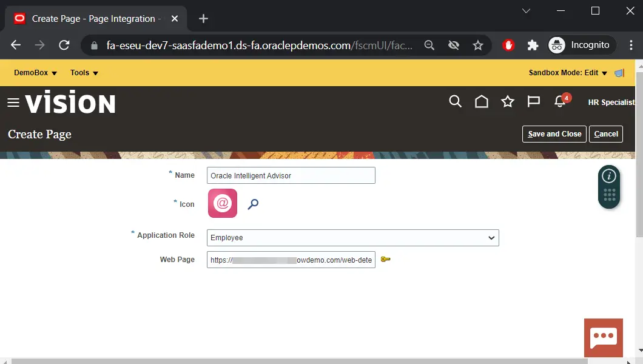Click the crossed-eye tracking protection icon
This screenshot has width=643, height=364.
click(x=454, y=45)
